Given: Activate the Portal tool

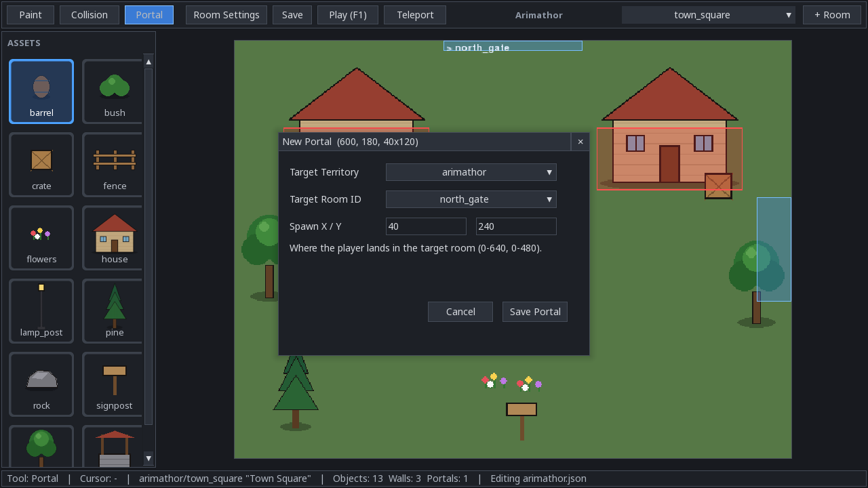Looking at the screenshot, I should click(x=149, y=15).
